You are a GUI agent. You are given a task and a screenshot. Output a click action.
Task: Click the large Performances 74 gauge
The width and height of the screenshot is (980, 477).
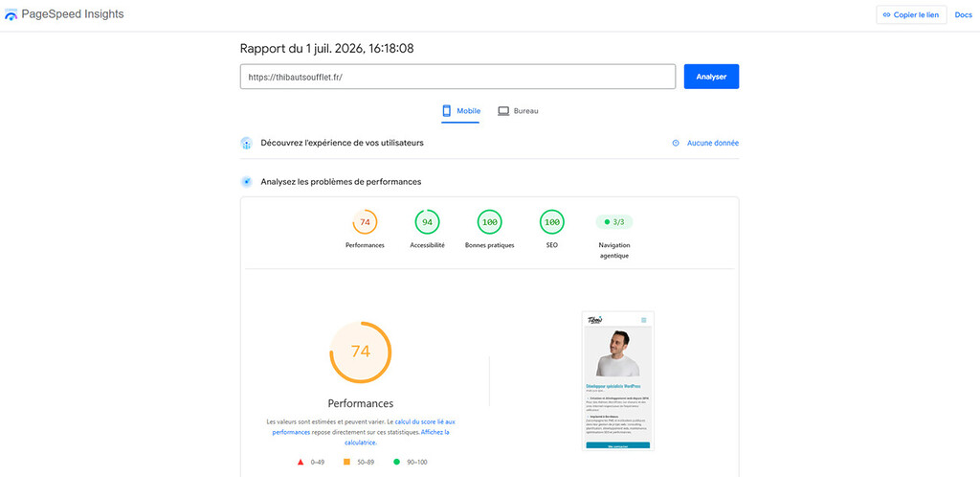(x=361, y=352)
